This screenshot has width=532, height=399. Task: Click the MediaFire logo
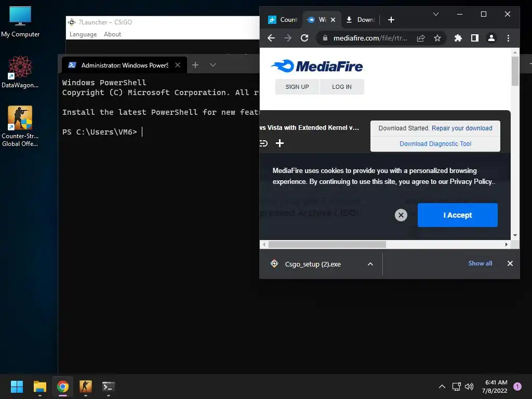click(317, 66)
